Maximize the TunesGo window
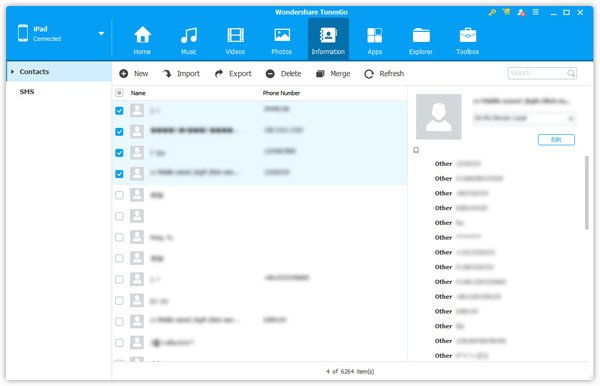600x386 pixels. (566, 13)
